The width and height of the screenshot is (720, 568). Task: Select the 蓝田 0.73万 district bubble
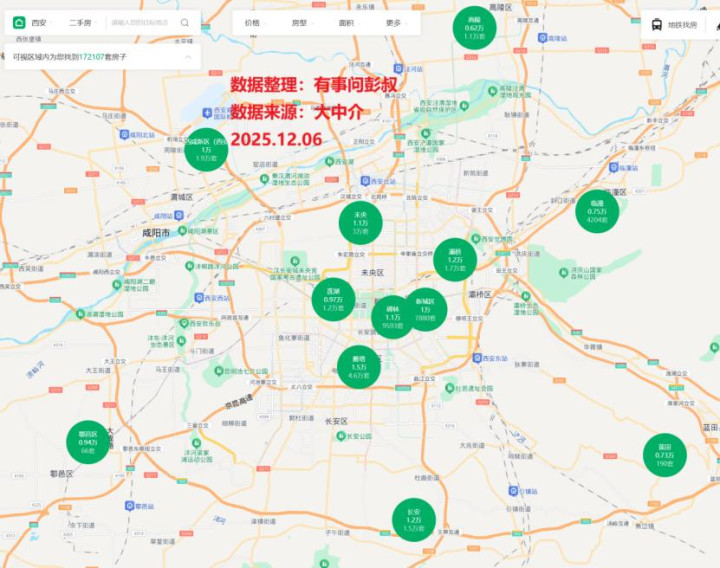664,455
